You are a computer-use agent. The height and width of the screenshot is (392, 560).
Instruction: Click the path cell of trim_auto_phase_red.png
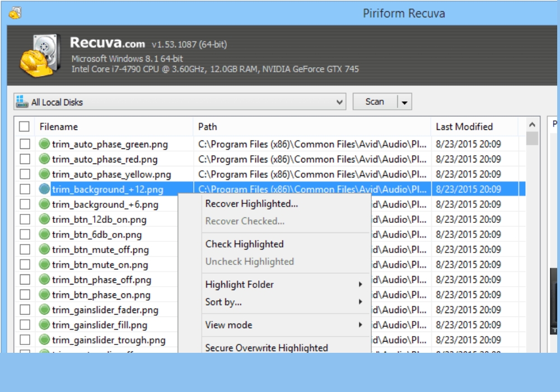tap(312, 159)
